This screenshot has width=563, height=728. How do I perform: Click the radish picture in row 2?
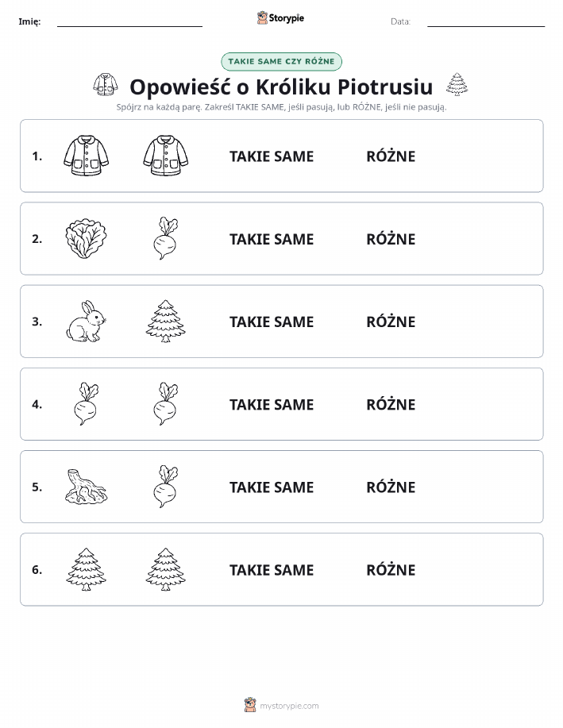166,239
